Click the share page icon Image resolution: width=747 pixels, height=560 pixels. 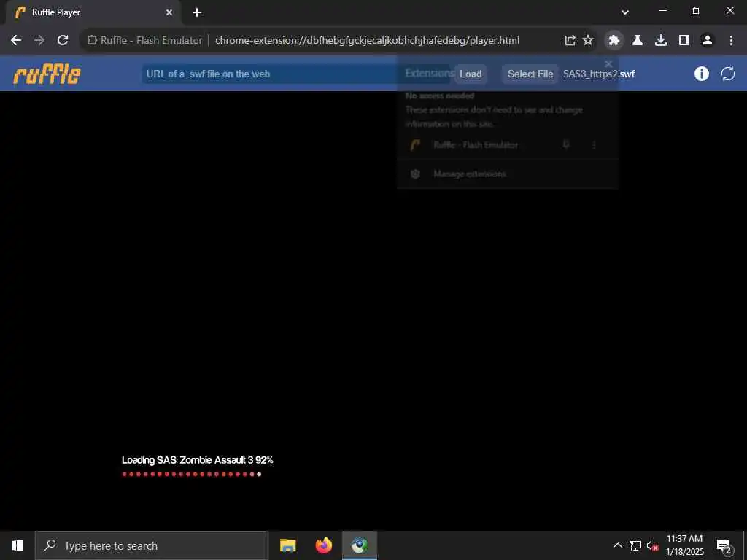point(570,41)
